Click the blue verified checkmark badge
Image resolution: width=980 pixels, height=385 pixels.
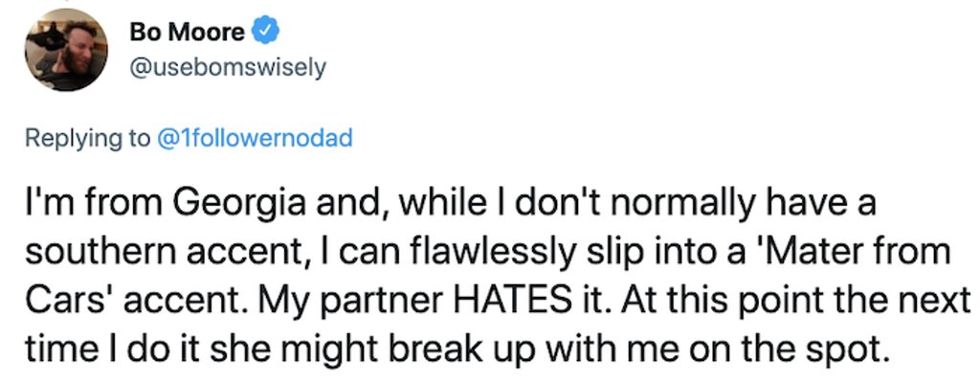pyautogui.click(x=265, y=32)
